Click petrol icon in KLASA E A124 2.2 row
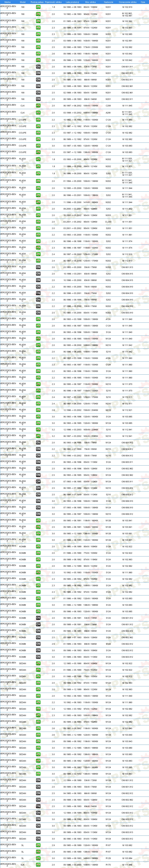 tap(38, 358)
